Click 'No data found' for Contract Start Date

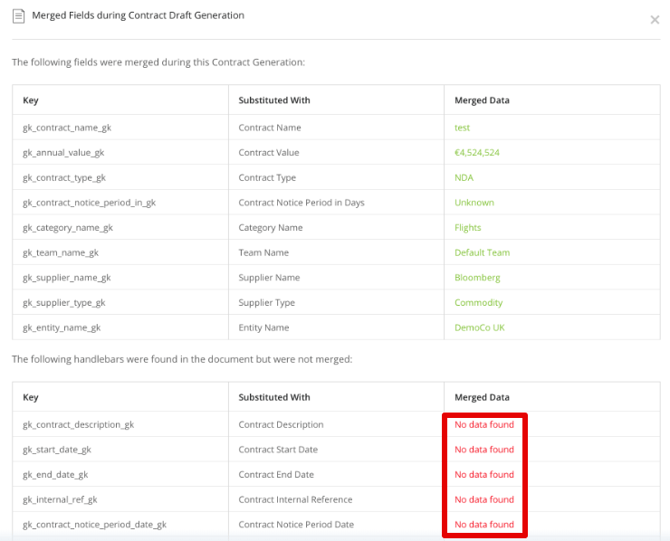pyautogui.click(x=484, y=450)
